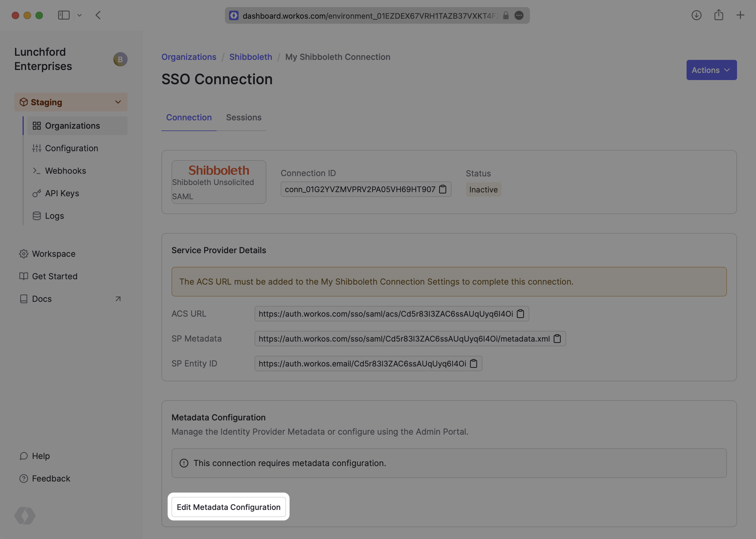The image size is (756, 539).
Task: Click the user avatar B
Action: click(120, 59)
